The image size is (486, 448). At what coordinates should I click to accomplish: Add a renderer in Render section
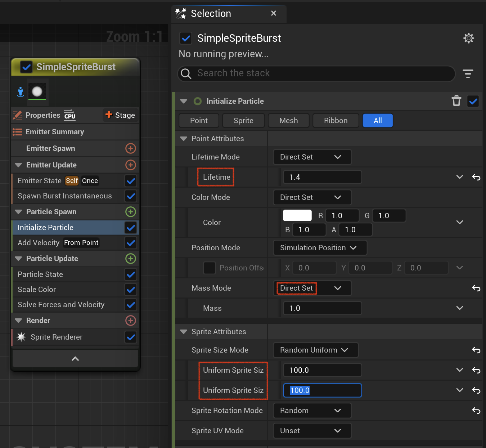(x=130, y=320)
